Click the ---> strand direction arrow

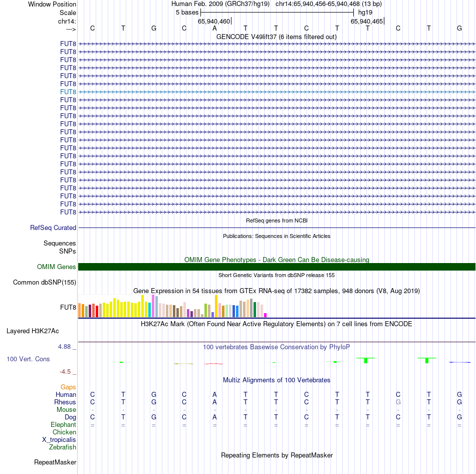pos(71,29)
